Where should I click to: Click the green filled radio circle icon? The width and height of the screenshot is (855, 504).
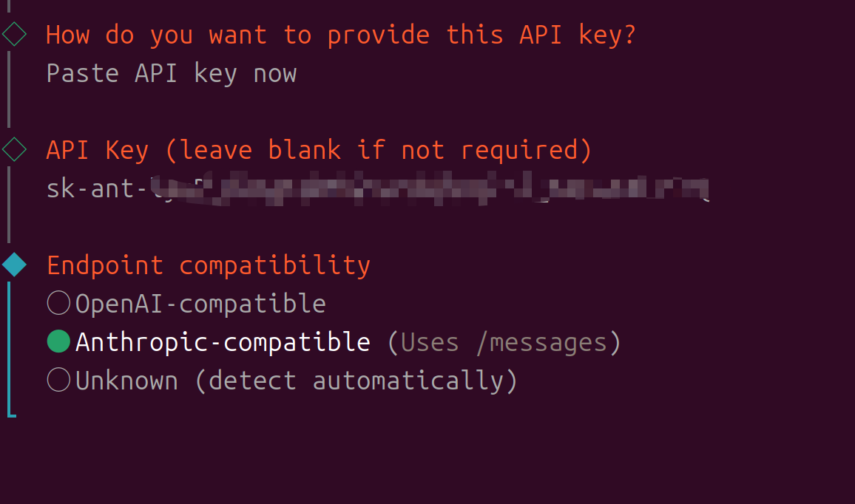58,341
